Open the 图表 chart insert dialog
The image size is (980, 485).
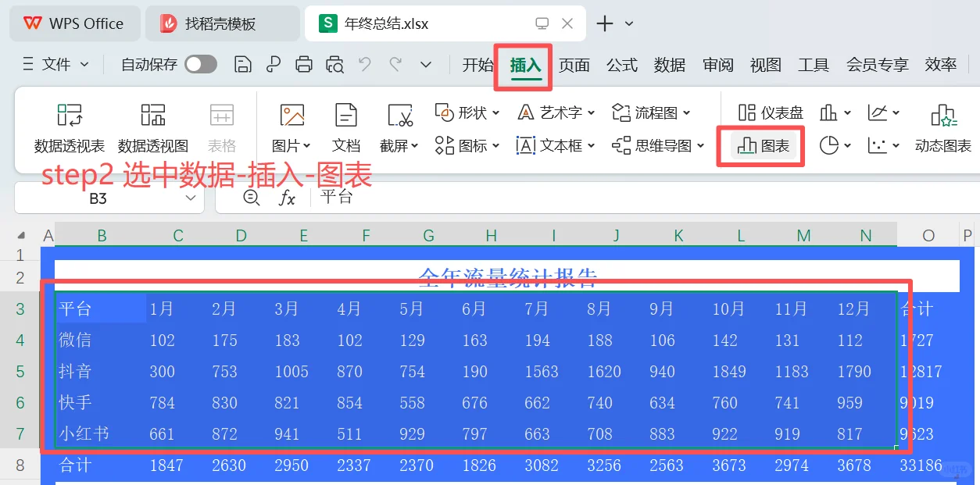pyautogui.click(x=760, y=145)
